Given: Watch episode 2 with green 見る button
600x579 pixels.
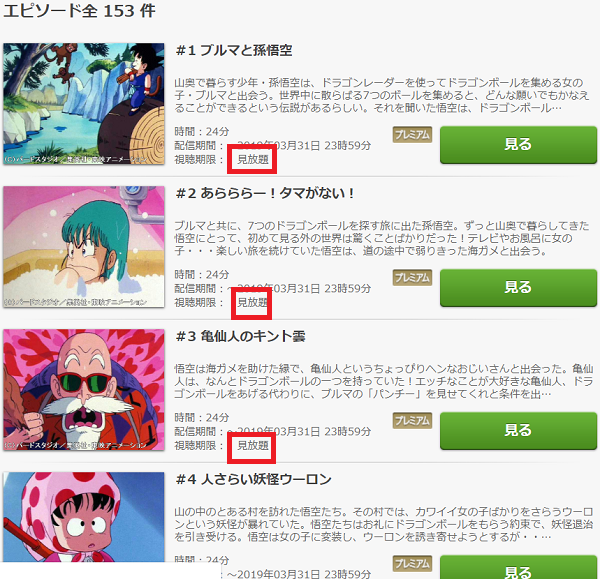Looking at the screenshot, I should coord(518,287).
